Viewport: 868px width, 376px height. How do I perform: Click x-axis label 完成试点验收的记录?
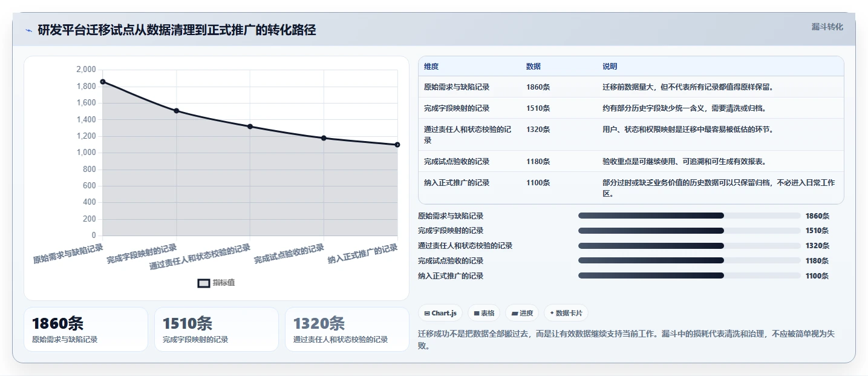tap(289, 254)
